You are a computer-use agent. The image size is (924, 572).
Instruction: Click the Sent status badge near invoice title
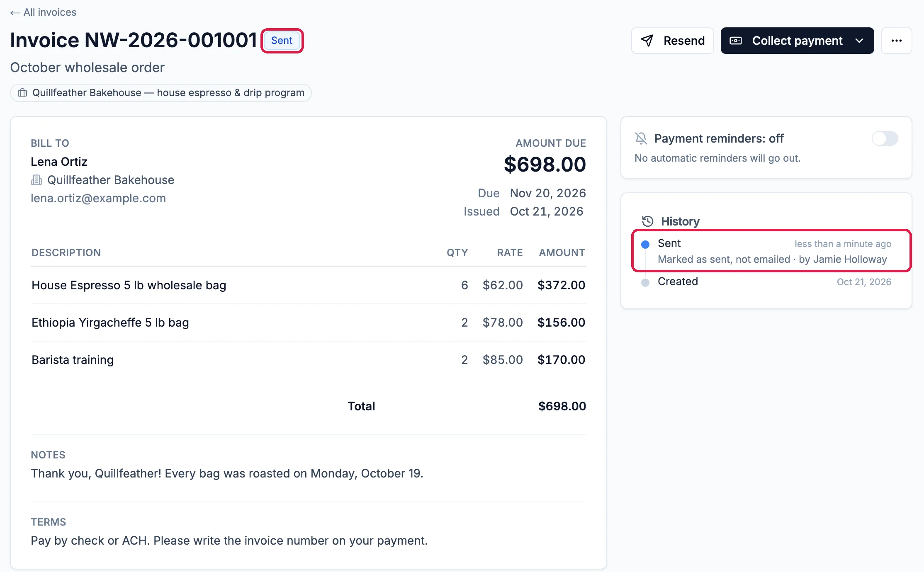[282, 41]
